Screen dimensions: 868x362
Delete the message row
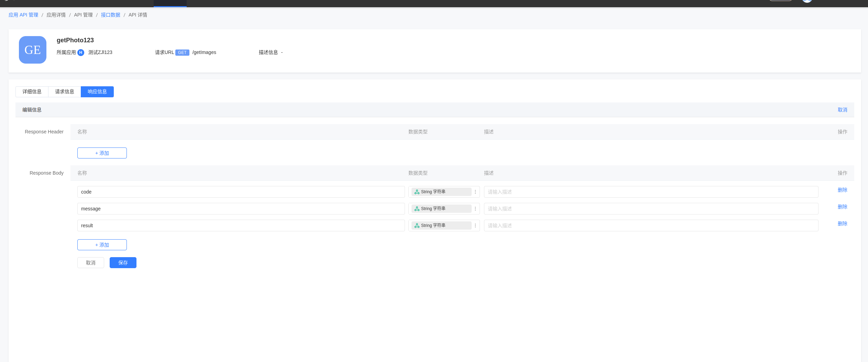[x=843, y=207]
